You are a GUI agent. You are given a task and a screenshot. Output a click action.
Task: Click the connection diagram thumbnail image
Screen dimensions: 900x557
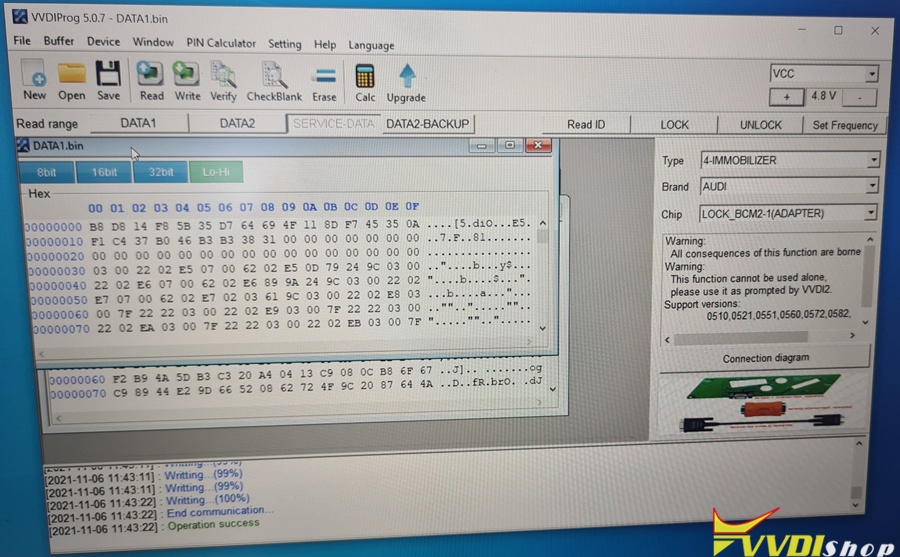pos(765,404)
